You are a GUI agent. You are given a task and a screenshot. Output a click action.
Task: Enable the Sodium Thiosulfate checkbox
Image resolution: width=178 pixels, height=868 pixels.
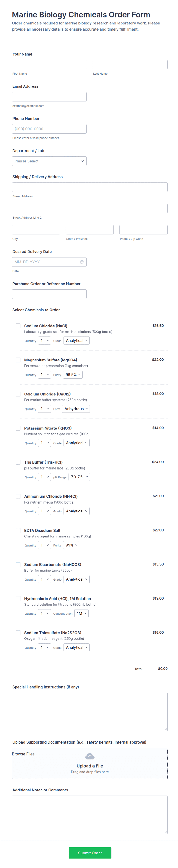[18, 633]
